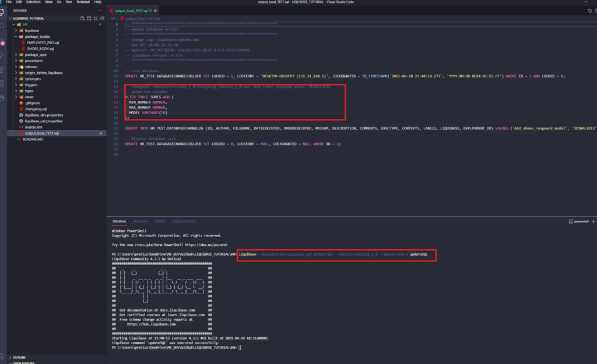Image resolution: width=597 pixels, height=364 pixels.
Task: Open changelog.sql file
Action: tap(57, 109)
